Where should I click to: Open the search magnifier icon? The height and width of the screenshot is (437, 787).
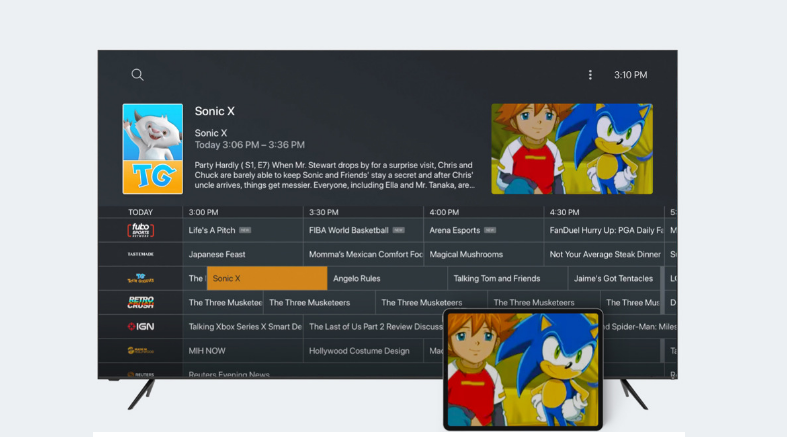click(x=137, y=75)
